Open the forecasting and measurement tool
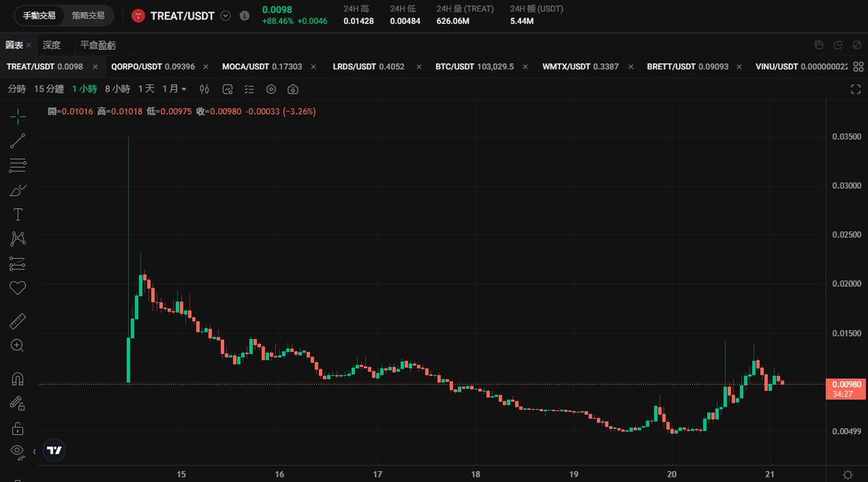 (x=17, y=263)
